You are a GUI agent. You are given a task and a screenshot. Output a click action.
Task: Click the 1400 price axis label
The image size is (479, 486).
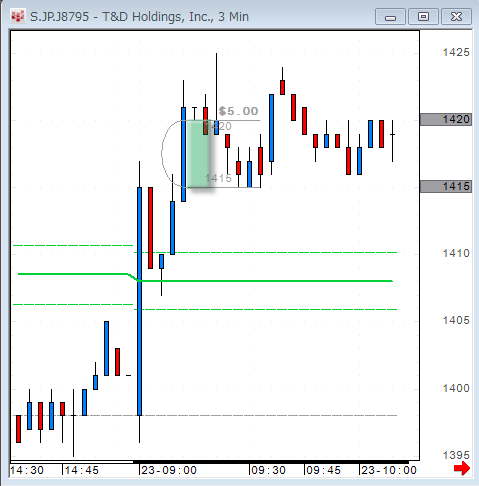[456, 388]
